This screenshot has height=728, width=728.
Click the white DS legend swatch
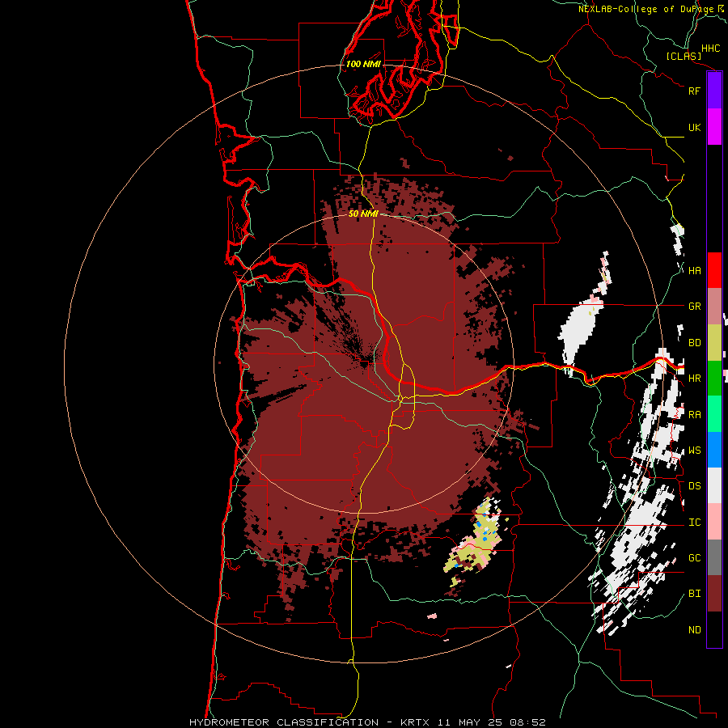(x=714, y=485)
